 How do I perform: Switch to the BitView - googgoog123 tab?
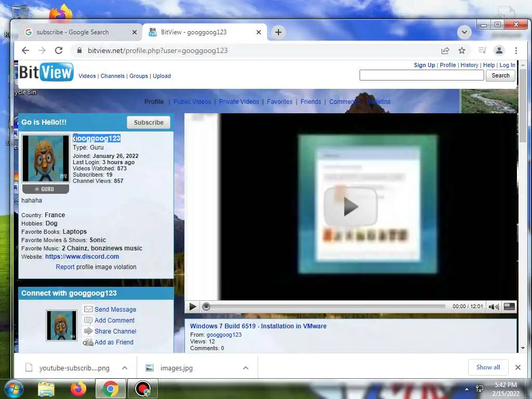point(205,32)
